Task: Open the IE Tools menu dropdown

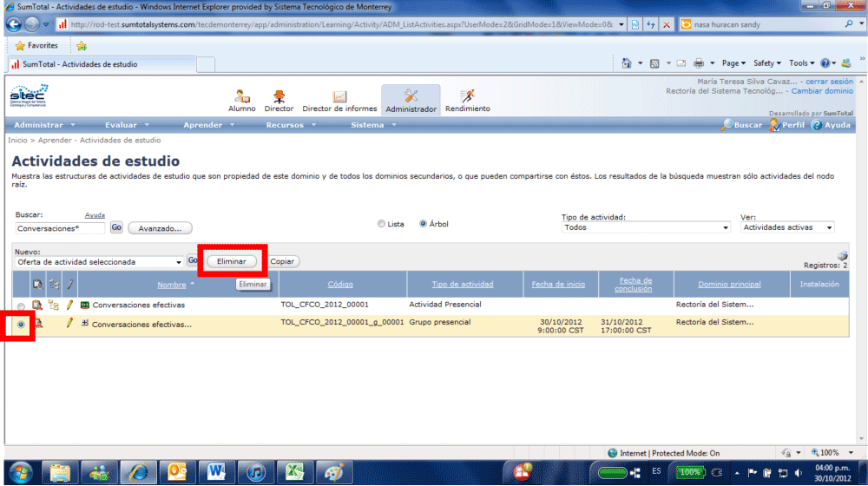Action: coord(801,63)
